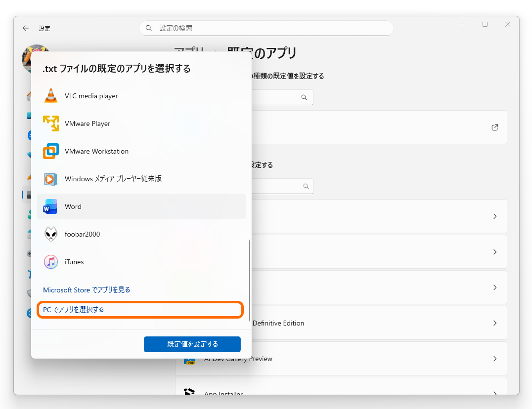Select the VLC media player icon
The image size is (532, 409).
(51, 95)
